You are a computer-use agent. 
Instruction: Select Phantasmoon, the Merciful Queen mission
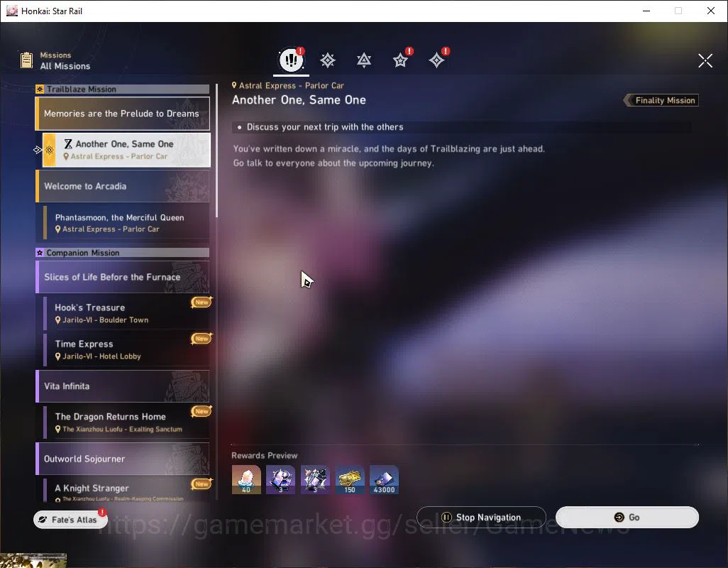126,222
